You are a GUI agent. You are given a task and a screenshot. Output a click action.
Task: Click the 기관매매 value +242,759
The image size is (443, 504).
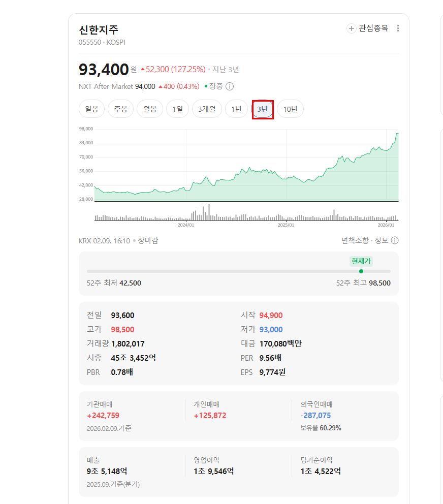103,416
